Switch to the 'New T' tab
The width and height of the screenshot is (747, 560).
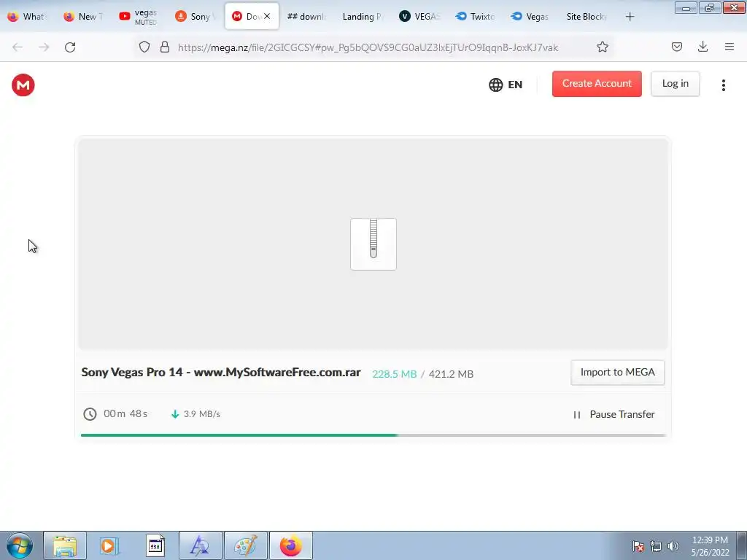coord(83,16)
